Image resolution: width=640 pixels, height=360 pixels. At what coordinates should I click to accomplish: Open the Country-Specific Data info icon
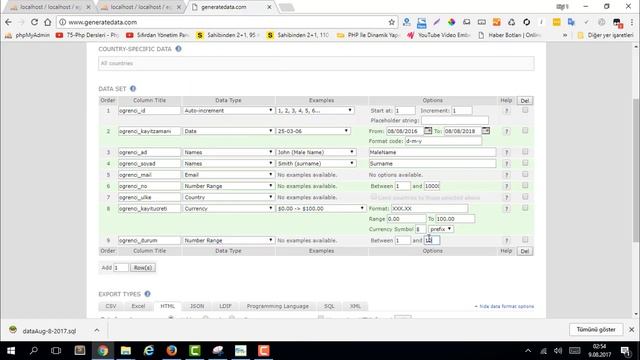click(178, 49)
